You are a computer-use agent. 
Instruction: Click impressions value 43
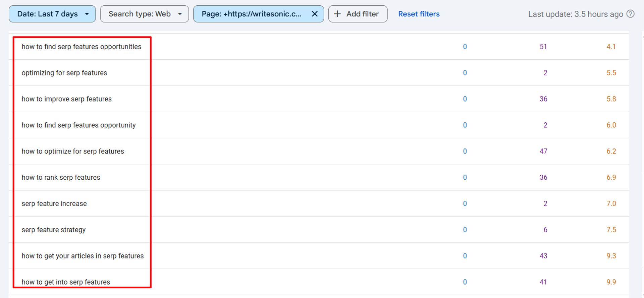pyautogui.click(x=543, y=256)
